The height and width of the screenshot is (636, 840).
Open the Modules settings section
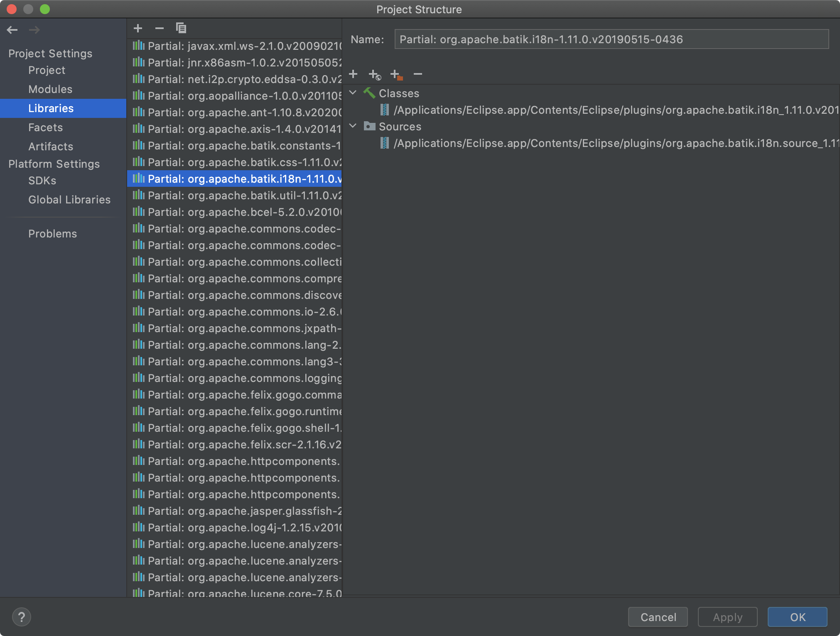pos(50,89)
